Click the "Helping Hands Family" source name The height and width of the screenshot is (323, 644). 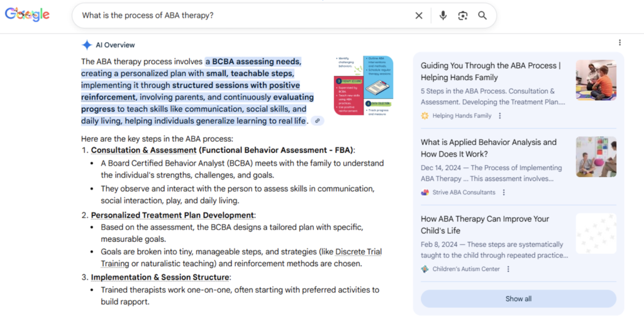(x=462, y=116)
